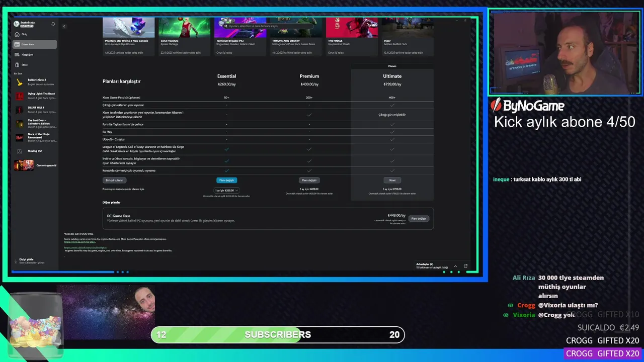Click the ₺799,00/ay Ultimate price
This screenshot has width=644, height=362.
coord(392,84)
